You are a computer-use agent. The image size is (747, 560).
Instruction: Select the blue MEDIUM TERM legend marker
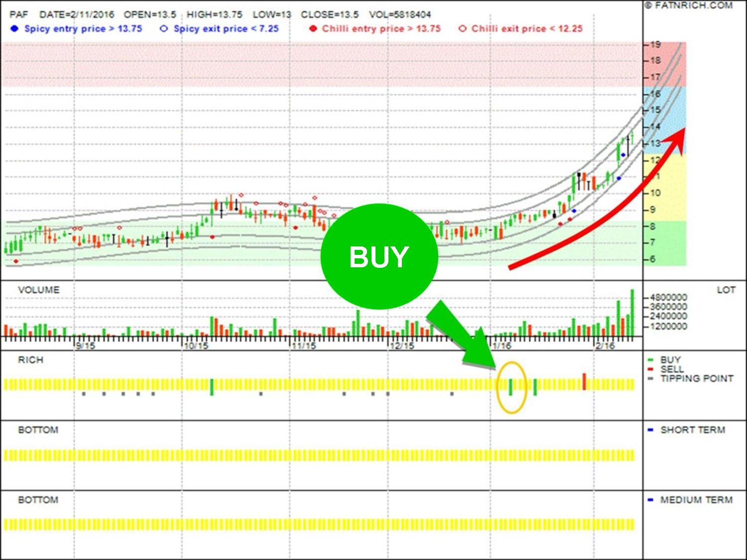(650, 500)
